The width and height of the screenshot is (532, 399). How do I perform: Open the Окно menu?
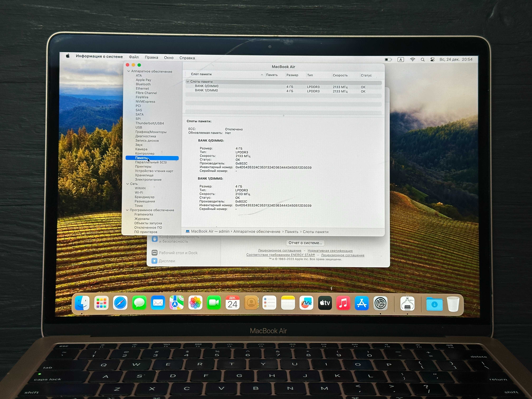tap(169, 58)
